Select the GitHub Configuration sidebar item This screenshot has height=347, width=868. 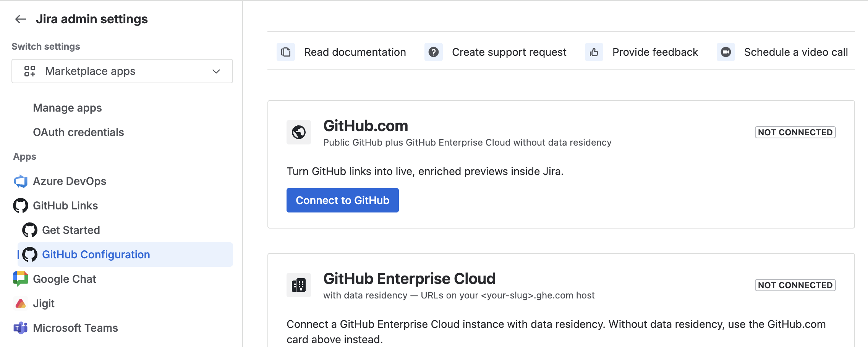coord(125,255)
